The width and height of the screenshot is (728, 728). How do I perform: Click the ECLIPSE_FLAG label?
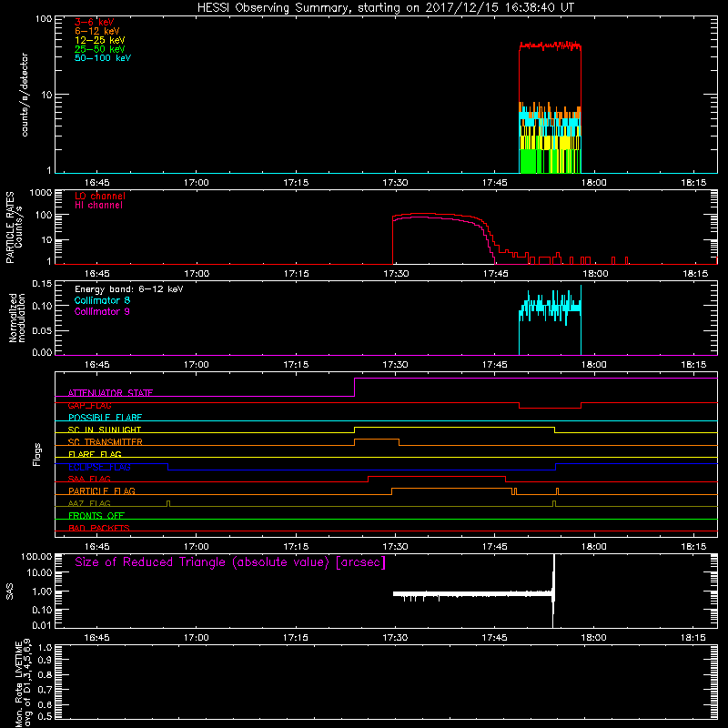99,467
